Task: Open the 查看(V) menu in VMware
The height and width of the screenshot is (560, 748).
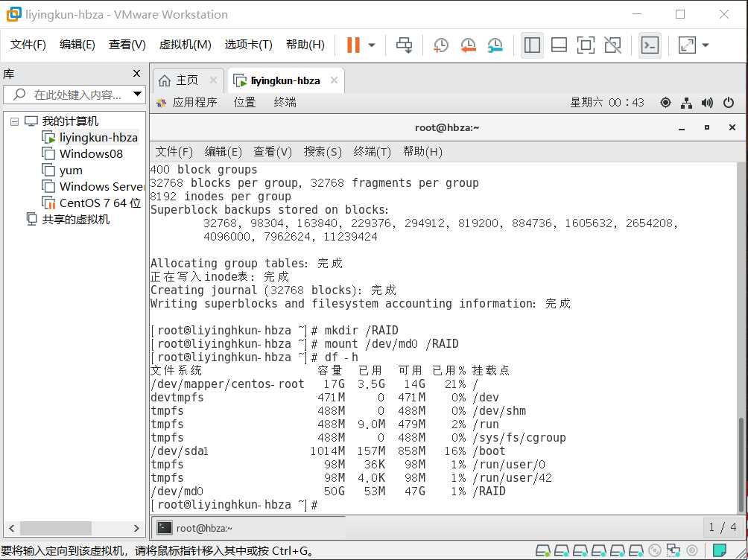Action: tap(127, 45)
